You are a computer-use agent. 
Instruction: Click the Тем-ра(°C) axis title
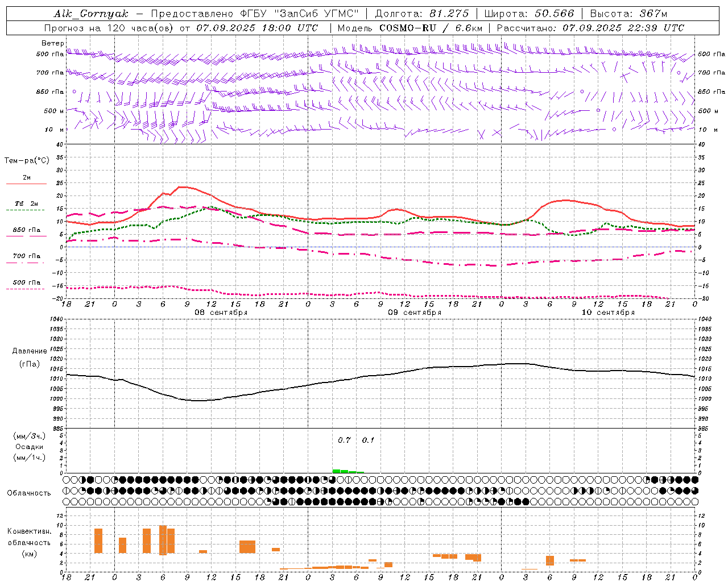click(x=27, y=161)
